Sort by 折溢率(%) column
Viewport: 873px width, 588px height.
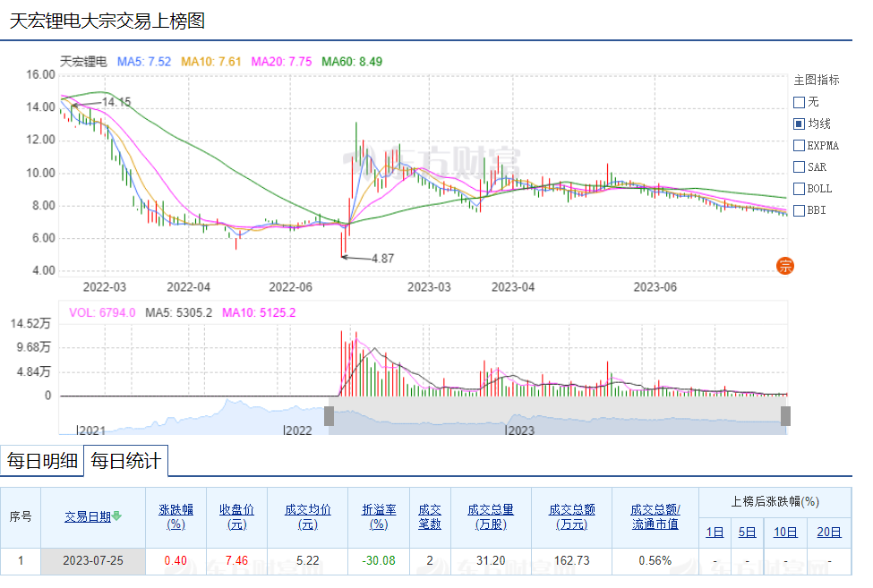click(379, 516)
